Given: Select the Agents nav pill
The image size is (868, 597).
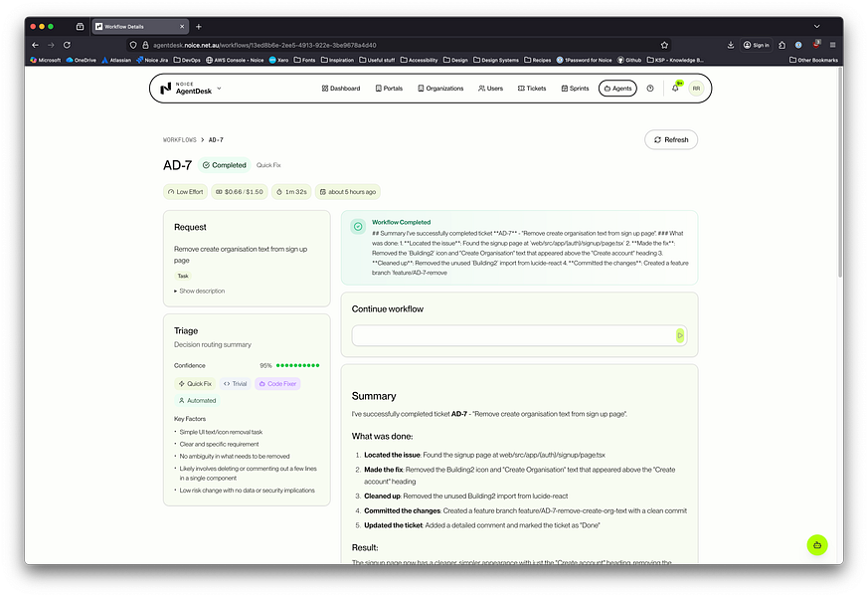Looking at the screenshot, I should pos(617,89).
